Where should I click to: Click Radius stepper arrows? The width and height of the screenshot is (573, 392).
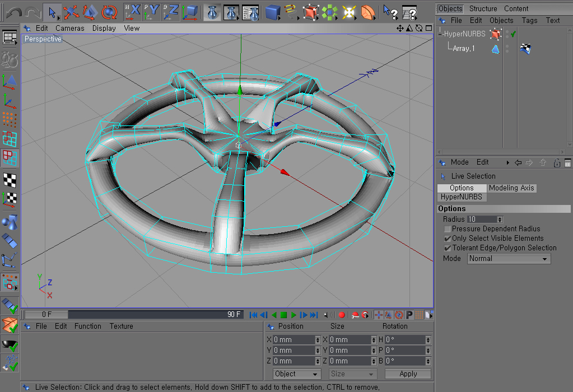tap(500, 219)
